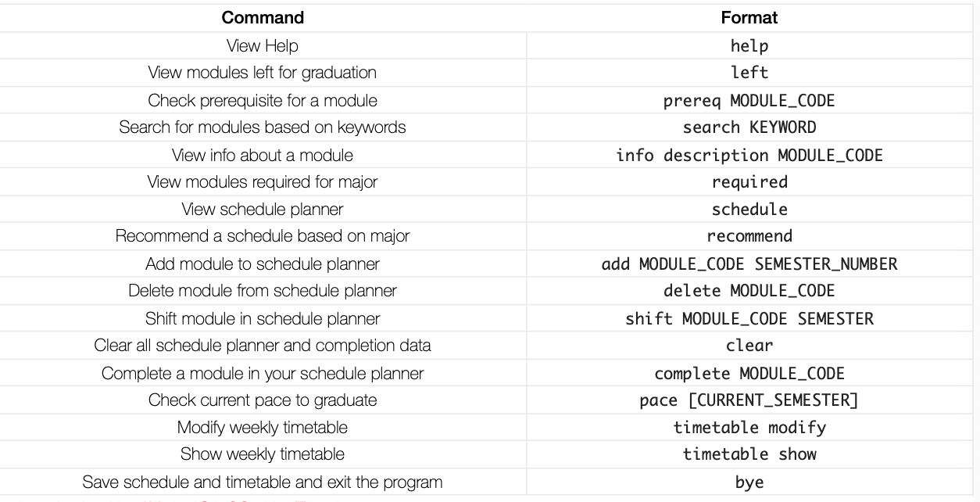Click the Command column header
Screen dimensions: 980x502
pyautogui.click(x=263, y=17)
